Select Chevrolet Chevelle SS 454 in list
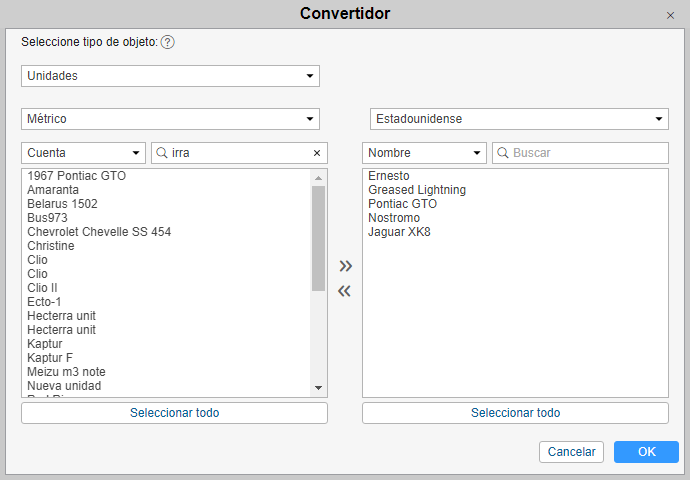Image resolution: width=690 pixels, height=480 pixels. pyautogui.click(x=99, y=232)
